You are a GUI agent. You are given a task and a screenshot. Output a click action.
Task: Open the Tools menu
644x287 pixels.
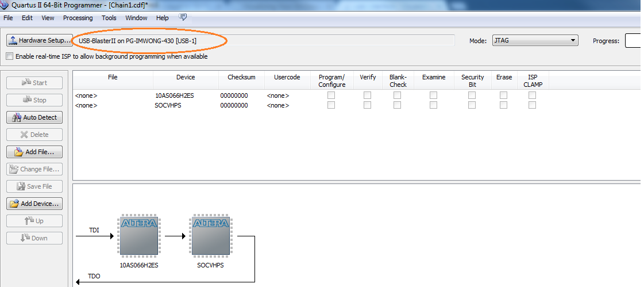(109, 18)
